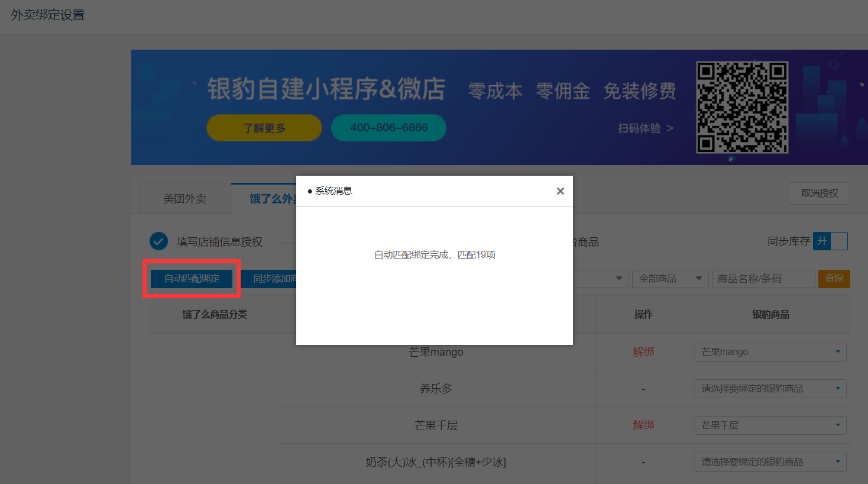Open the 养乐多 row's product binding dropdown
Screen dimensions: 868x484
click(770, 389)
